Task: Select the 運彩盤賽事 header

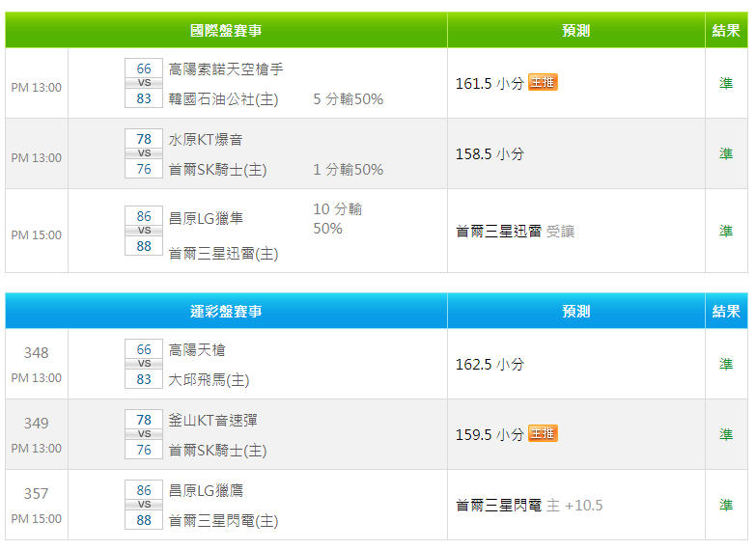Action: (x=226, y=311)
